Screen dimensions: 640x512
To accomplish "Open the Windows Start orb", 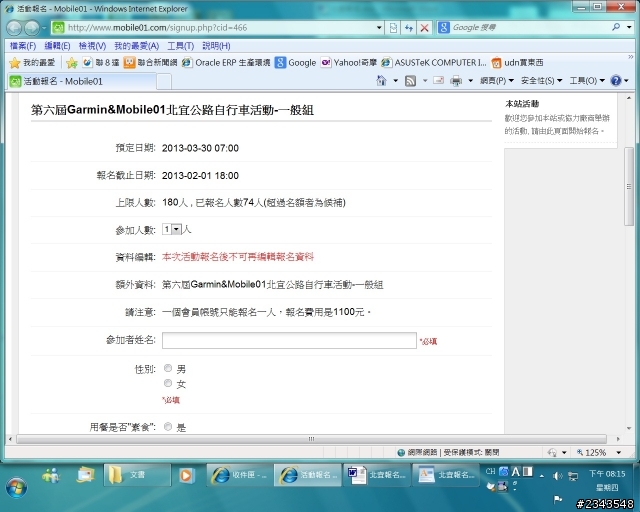I will (x=17, y=488).
